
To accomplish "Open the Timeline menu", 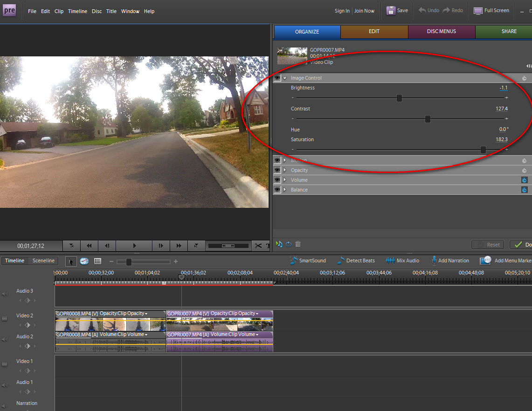I will click(77, 11).
